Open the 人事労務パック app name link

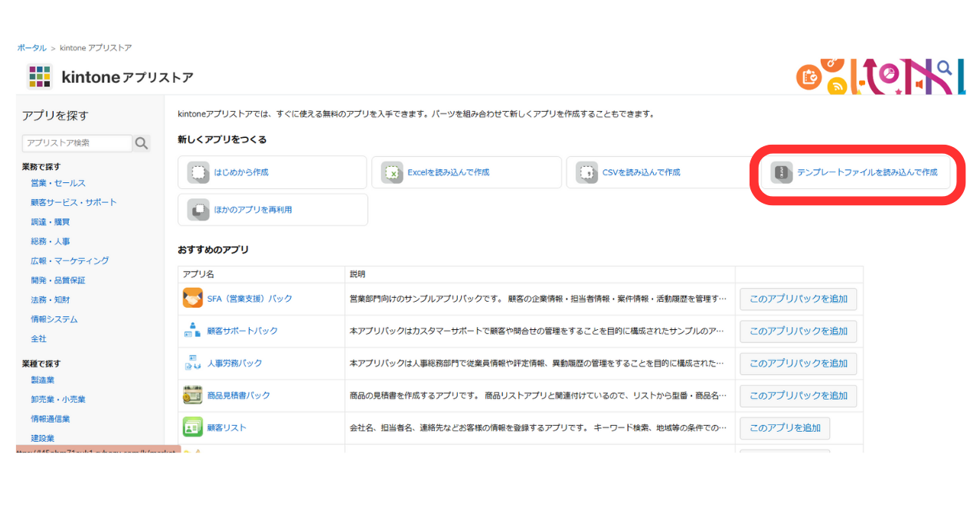(234, 363)
